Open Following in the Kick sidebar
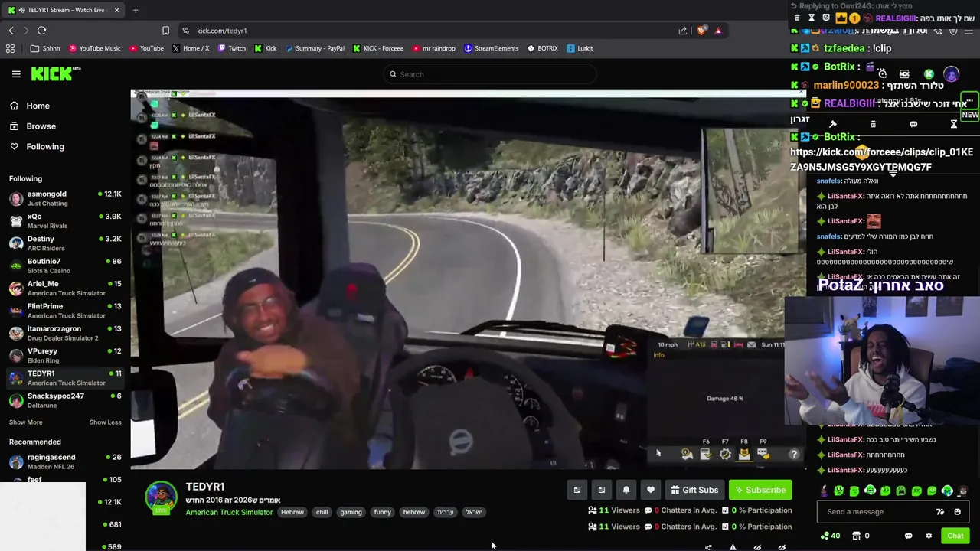 (37, 146)
